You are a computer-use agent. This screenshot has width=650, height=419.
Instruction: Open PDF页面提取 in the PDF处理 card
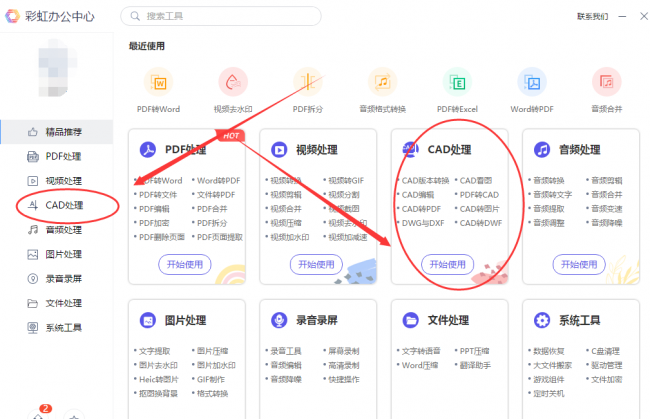tap(220, 237)
